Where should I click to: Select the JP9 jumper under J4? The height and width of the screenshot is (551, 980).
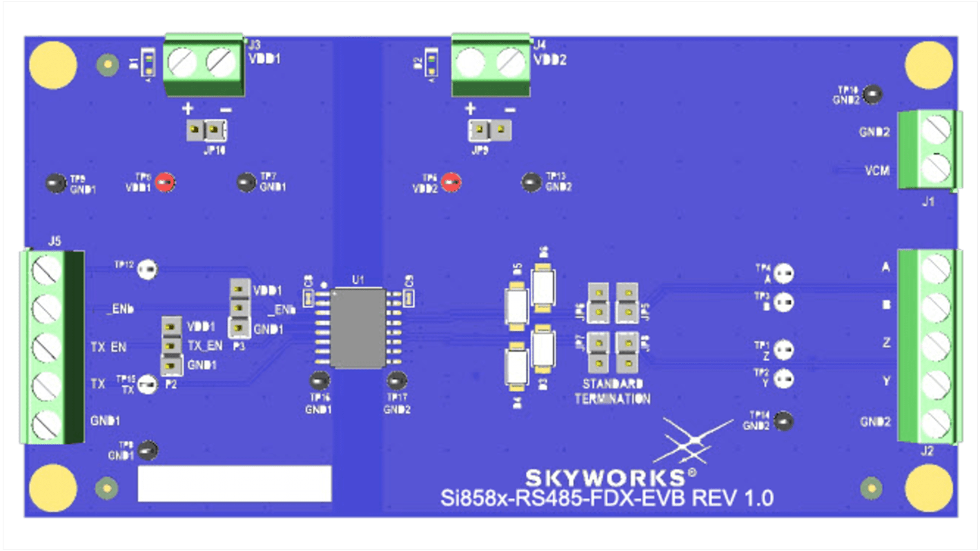490,129
